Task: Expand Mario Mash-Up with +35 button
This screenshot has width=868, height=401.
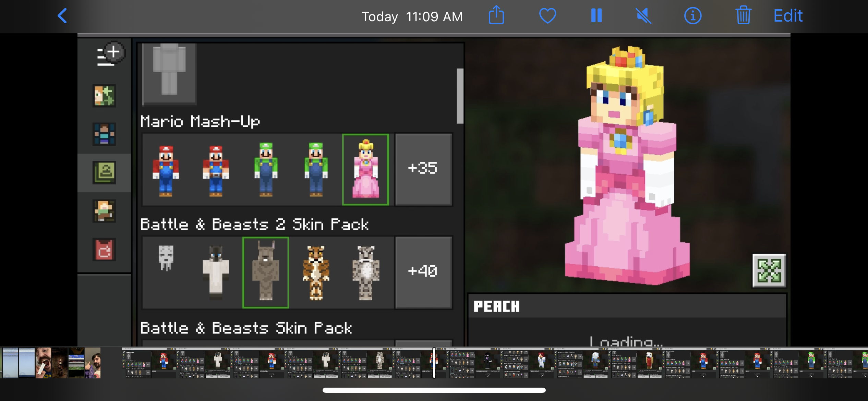Action: (x=423, y=169)
